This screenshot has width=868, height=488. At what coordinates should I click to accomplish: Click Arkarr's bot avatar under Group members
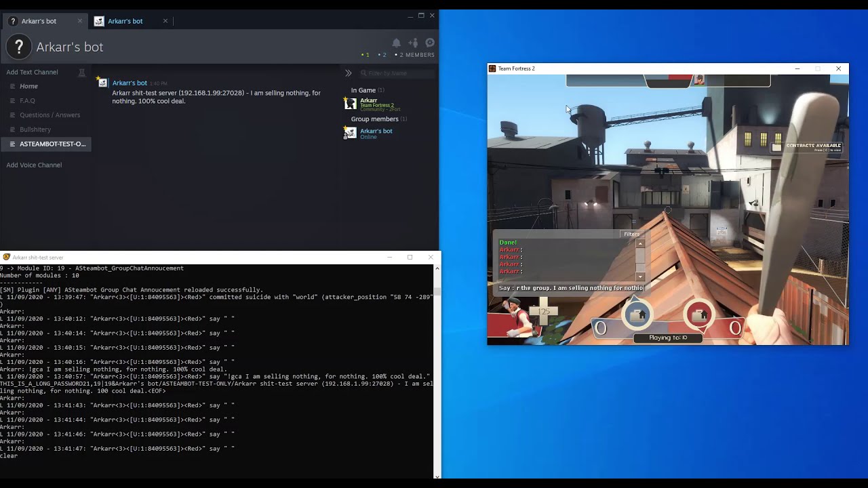point(350,134)
